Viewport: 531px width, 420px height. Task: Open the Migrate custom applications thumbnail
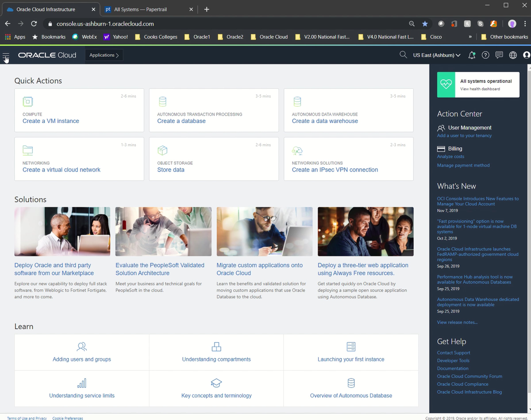265,232
